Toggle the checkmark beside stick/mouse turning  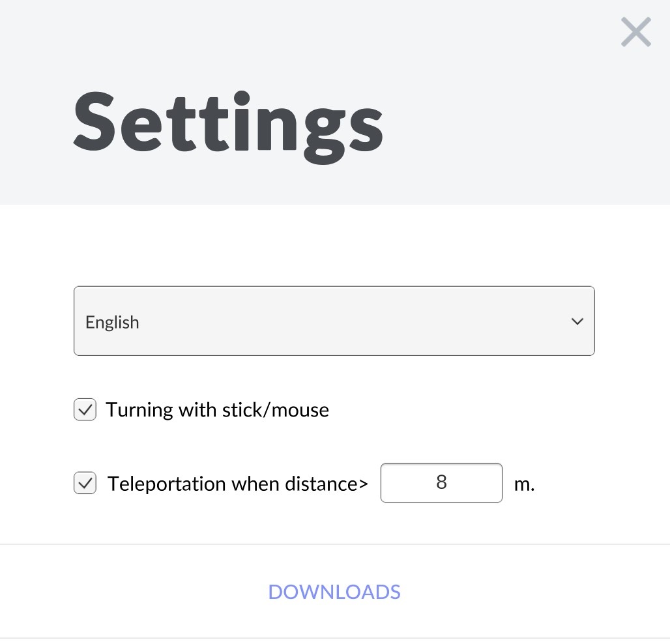click(x=85, y=410)
